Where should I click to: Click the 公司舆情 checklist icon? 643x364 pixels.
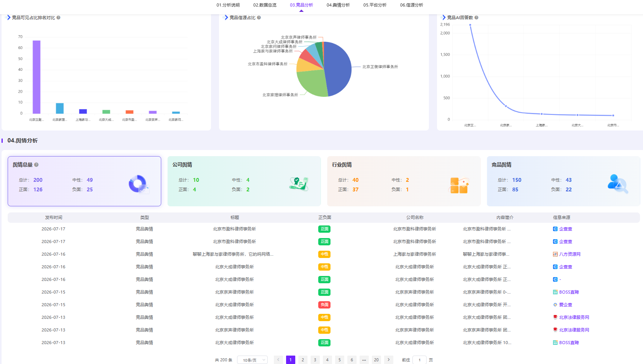(x=299, y=184)
